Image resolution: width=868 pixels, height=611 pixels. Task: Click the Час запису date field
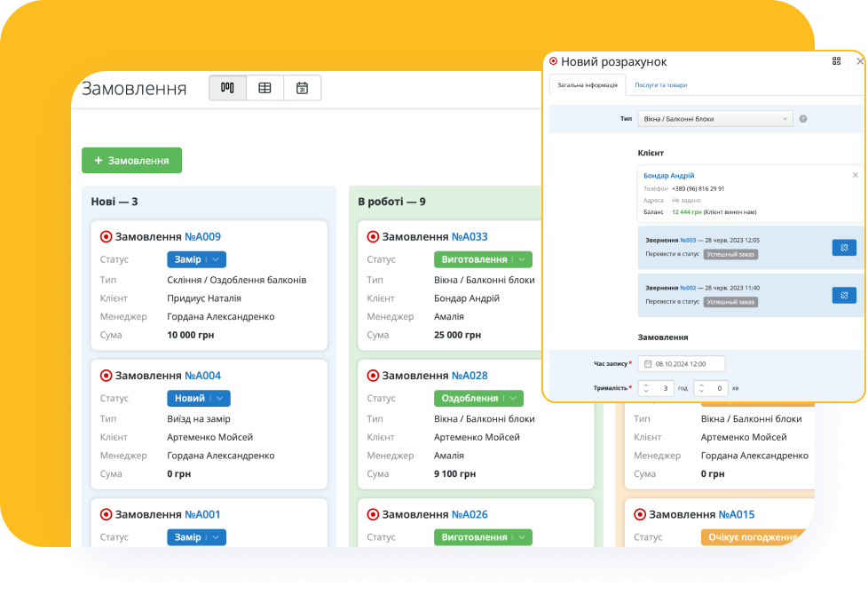point(682,363)
